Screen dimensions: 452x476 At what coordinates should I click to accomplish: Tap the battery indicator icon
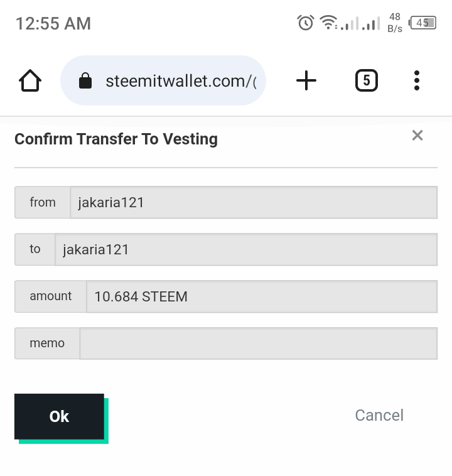422,23
